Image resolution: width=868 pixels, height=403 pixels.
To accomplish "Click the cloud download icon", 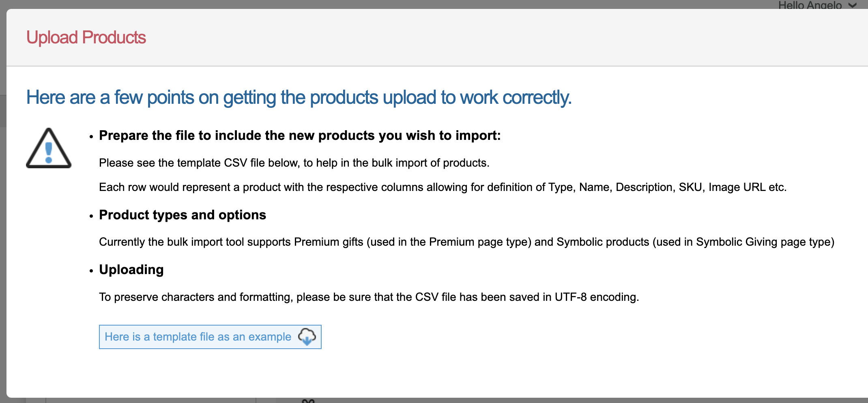I will 307,337.
